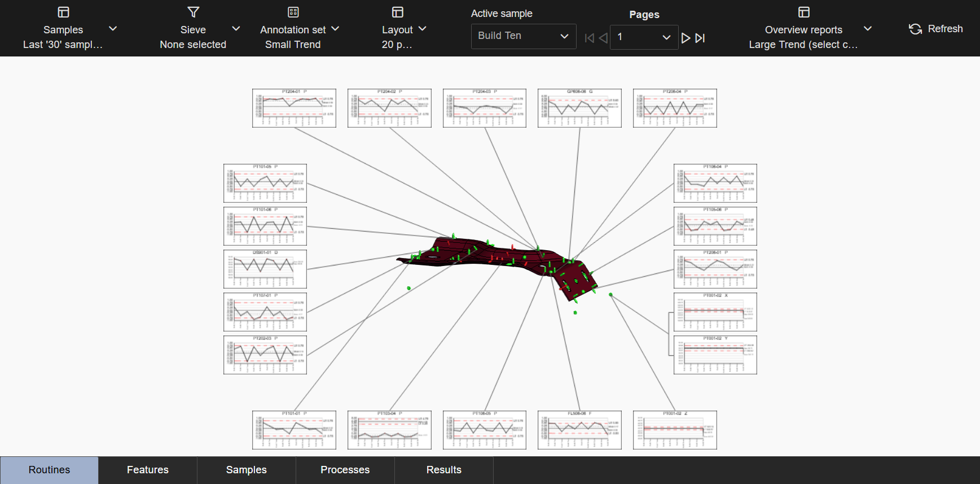Click the dark red 3D part model

(x=496, y=255)
